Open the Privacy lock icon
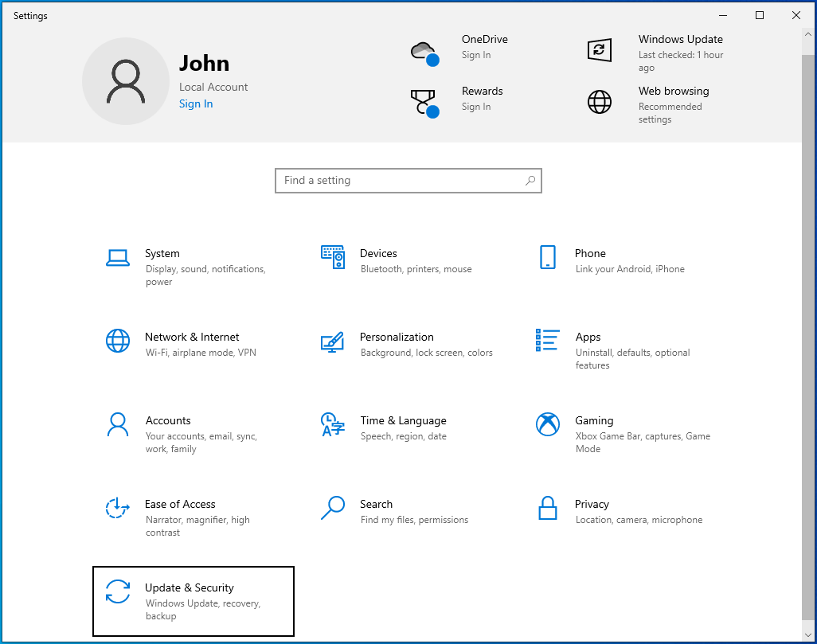The image size is (817, 644). click(x=548, y=508)
